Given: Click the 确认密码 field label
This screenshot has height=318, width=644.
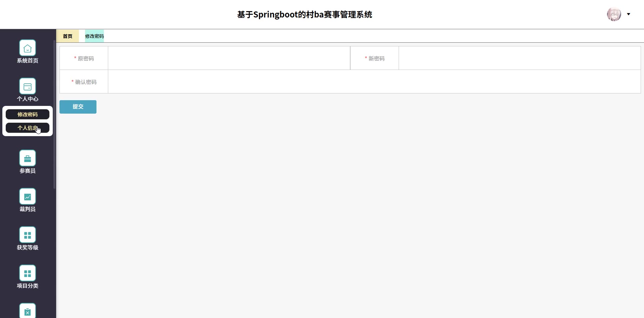Looking at the screenshot, I should (86, 82).
